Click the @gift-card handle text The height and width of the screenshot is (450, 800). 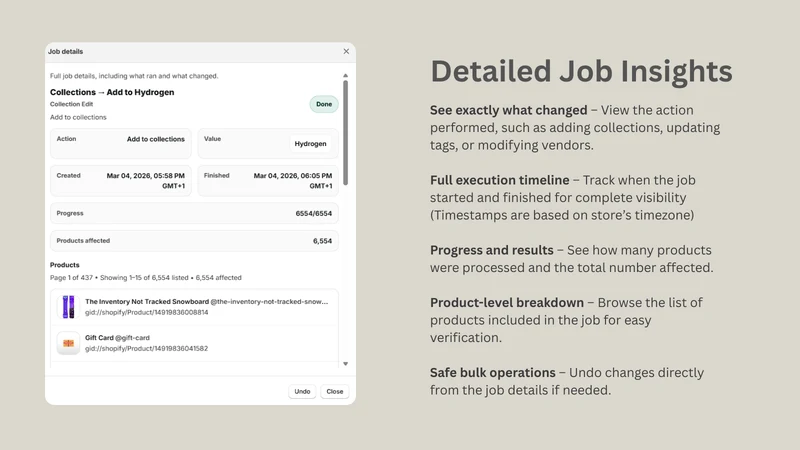pos(132,338)
